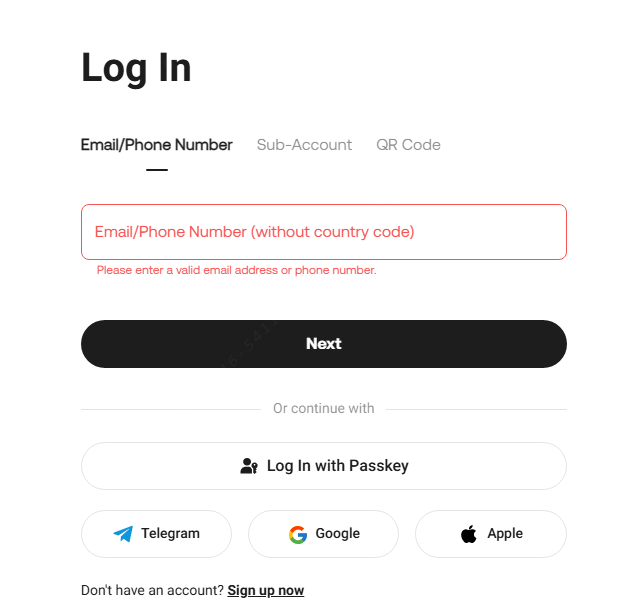The image size is (630, 605).
Task: Click the red invalid email error message
Action: click(x=236, y=270)
